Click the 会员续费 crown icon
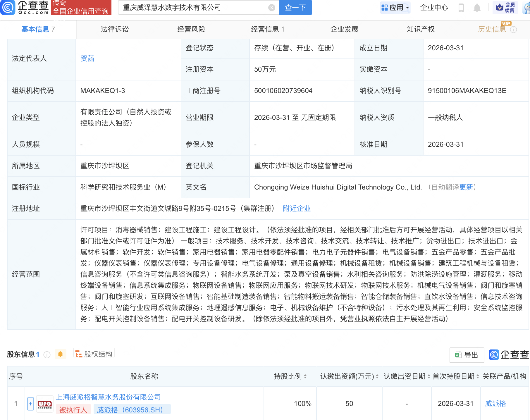 tap(499, 8)
